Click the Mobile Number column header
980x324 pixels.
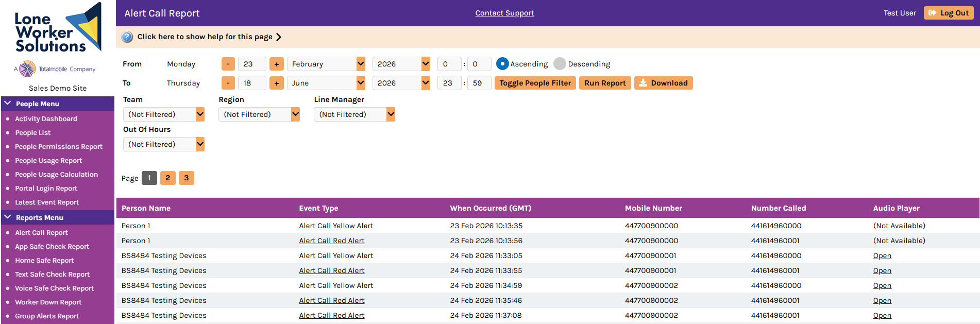pos(653,208)
